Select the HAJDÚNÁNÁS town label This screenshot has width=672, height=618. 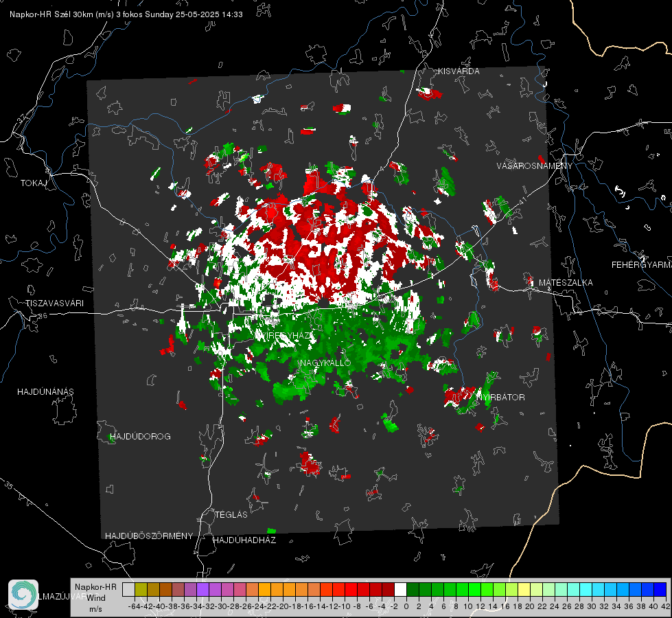click(x=45, y=391)
